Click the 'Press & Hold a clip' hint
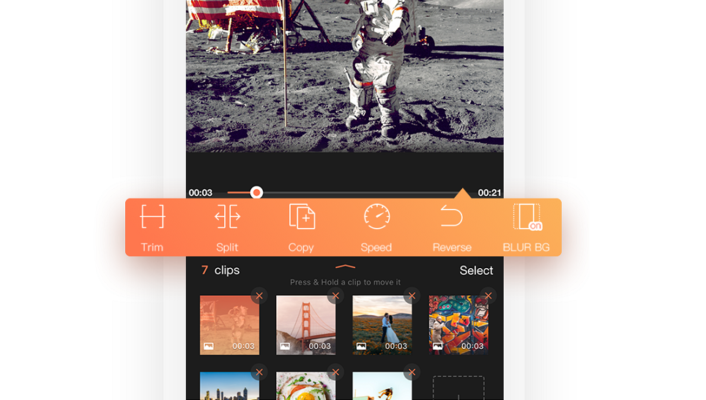 coord(345,282)
